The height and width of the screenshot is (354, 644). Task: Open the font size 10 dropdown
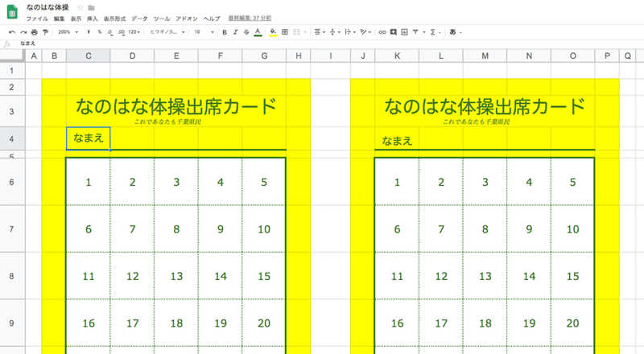pos(204,32)
